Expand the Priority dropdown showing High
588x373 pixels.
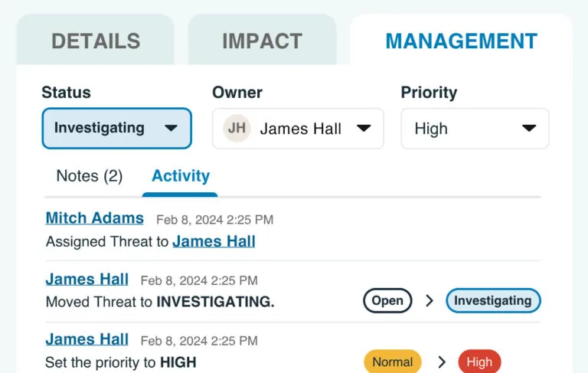tap(475, 129)
